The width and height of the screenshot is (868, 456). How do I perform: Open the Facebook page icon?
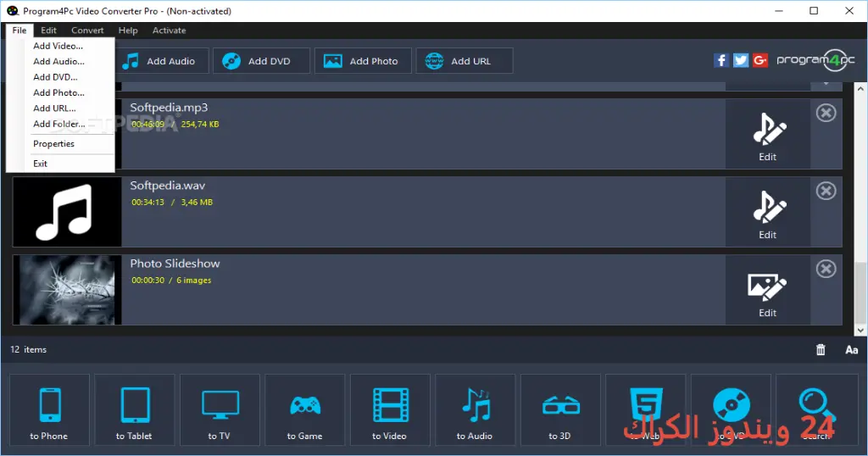(721, 60)
